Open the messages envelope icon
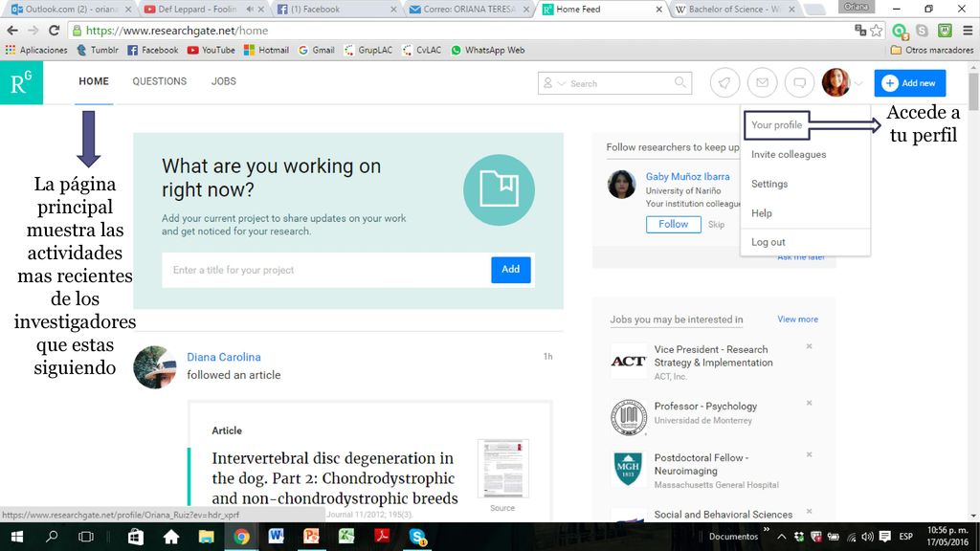Viewport: 980px width, 551px height. coord(762,82)
